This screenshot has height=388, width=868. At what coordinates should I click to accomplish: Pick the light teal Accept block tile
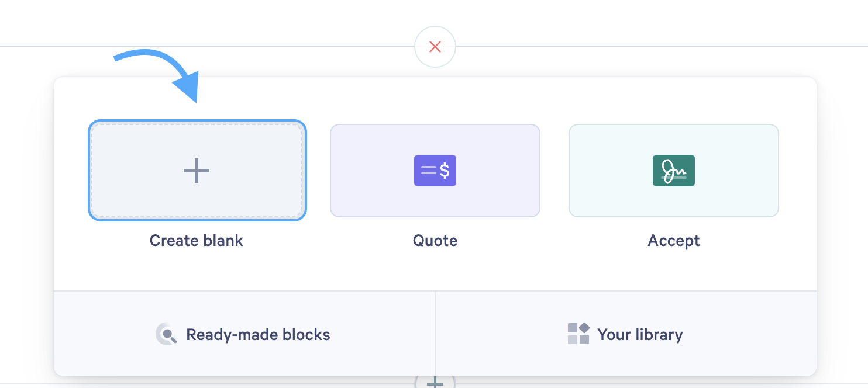click(x=674, y=171)
